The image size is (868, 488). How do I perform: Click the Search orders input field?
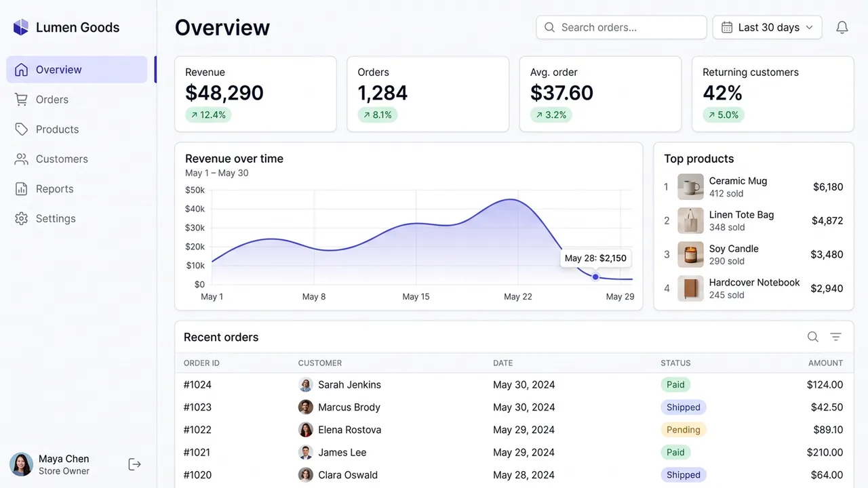[x=622, y=28]
